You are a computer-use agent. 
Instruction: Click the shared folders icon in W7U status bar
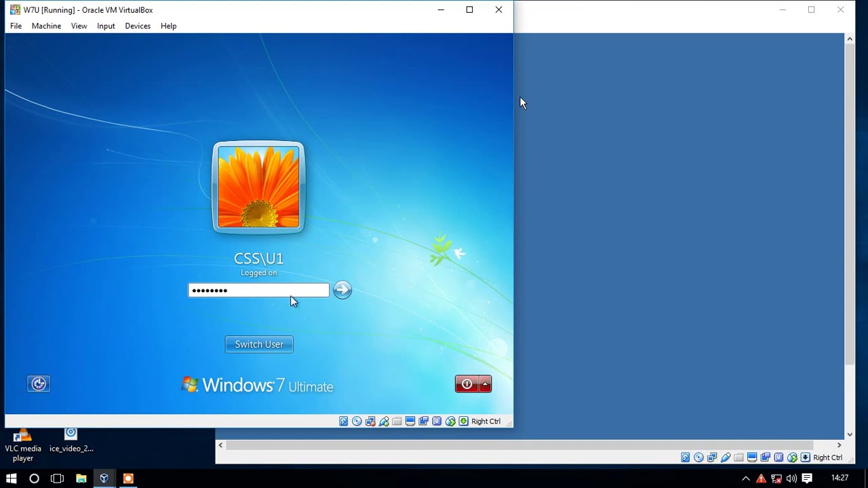point(397,421)
